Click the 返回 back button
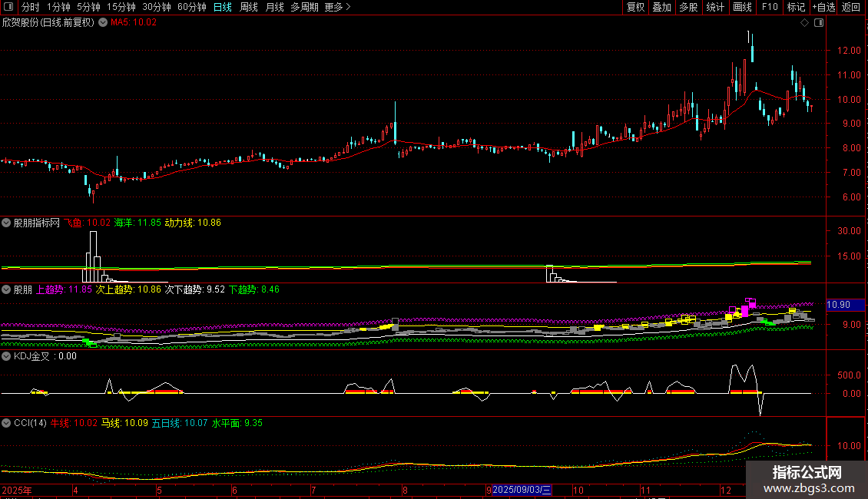868x499 pixels. [x=851, y=7]
